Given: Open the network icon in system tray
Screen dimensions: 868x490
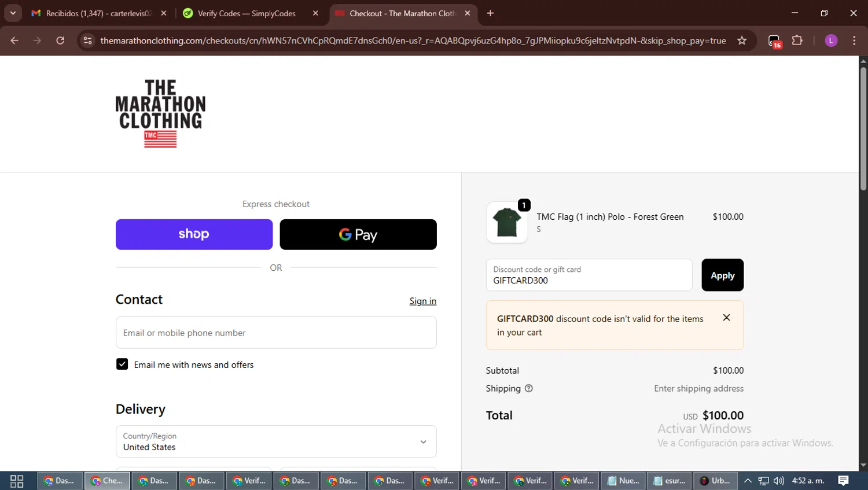Looking at the screenshot, I should pyautogui.click(x=763, y=481).
